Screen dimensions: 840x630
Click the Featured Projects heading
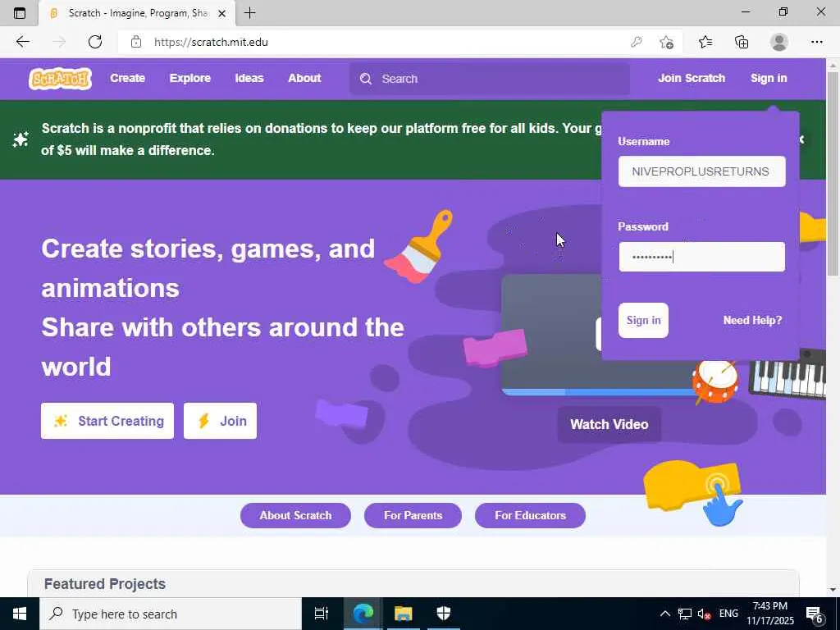pos(105,584)
